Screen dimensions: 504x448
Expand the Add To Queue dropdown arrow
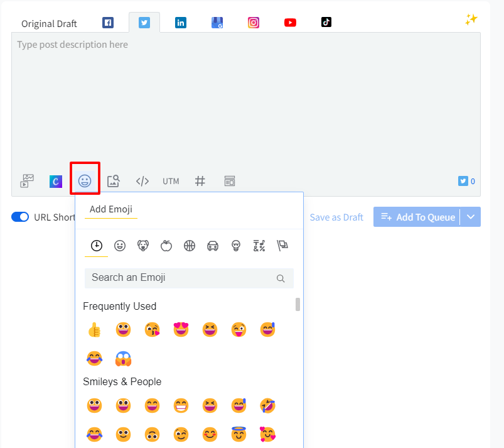point(471,217)
